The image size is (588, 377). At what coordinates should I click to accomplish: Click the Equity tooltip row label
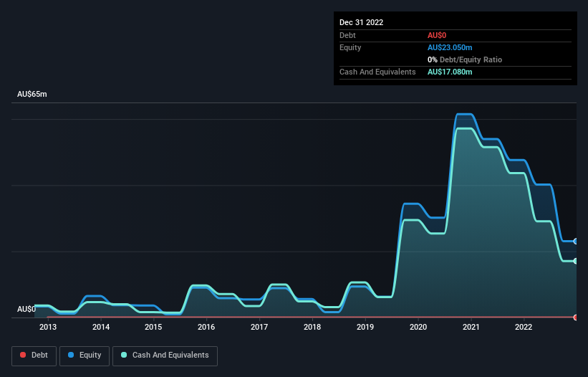350,47
